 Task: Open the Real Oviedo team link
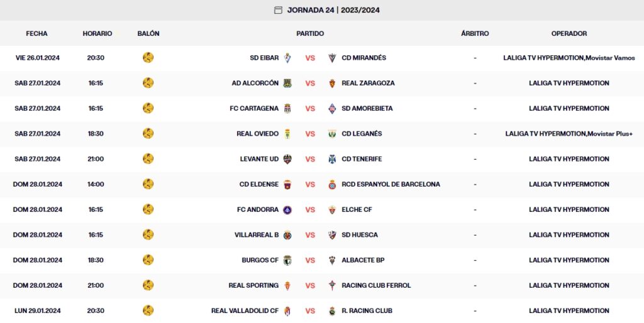pyautogui.click(x=257, y=134)
